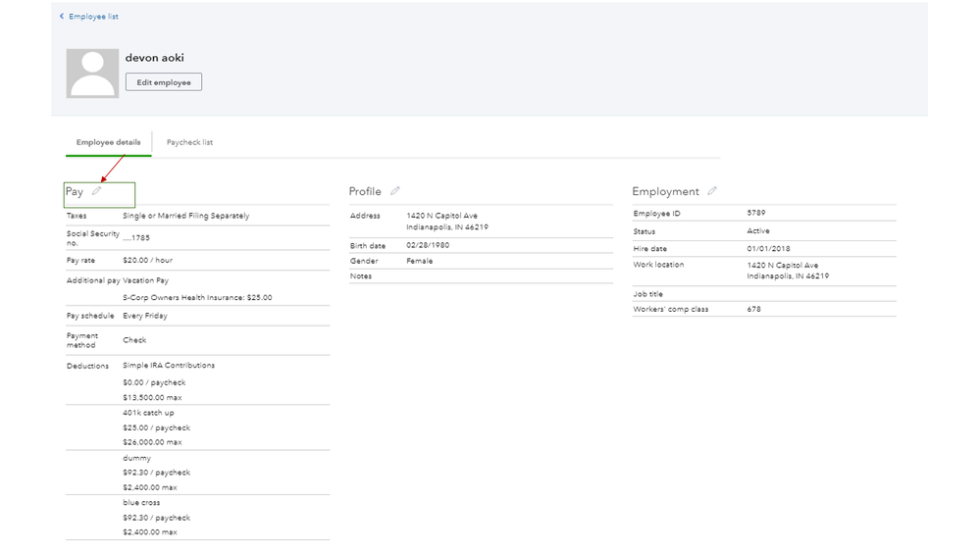Screen dimensions: 980x551
Task: Click the hire date 01/01/2018
Action: point(768,249)
